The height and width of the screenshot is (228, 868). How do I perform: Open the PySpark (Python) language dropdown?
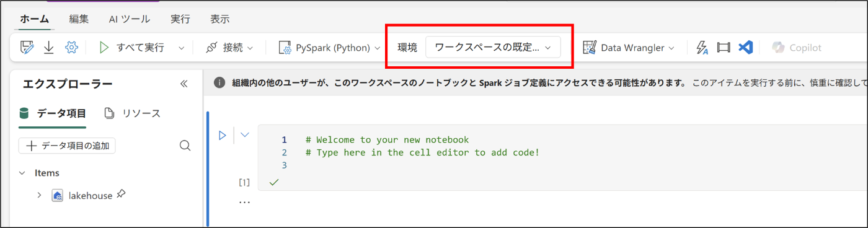(329, 48)
